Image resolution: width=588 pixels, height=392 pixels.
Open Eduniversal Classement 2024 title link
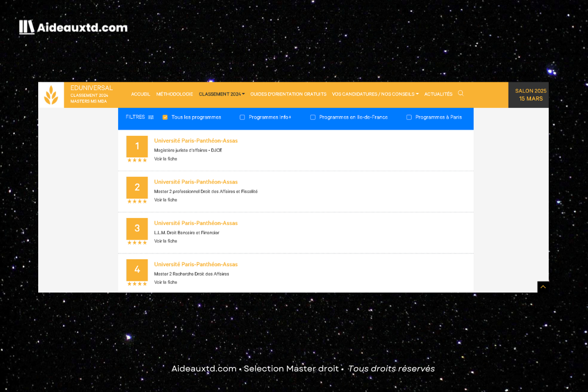[x=92, y=94]
